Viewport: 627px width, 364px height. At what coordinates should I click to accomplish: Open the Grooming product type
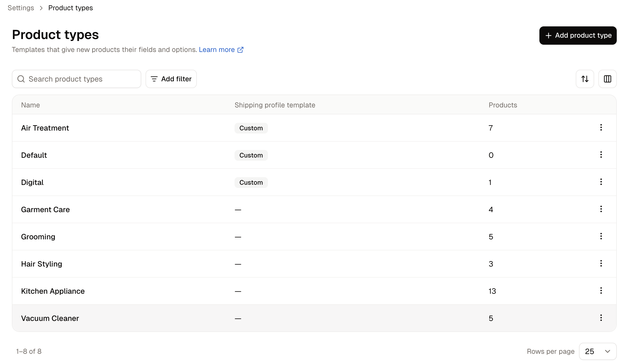(38, 237)
